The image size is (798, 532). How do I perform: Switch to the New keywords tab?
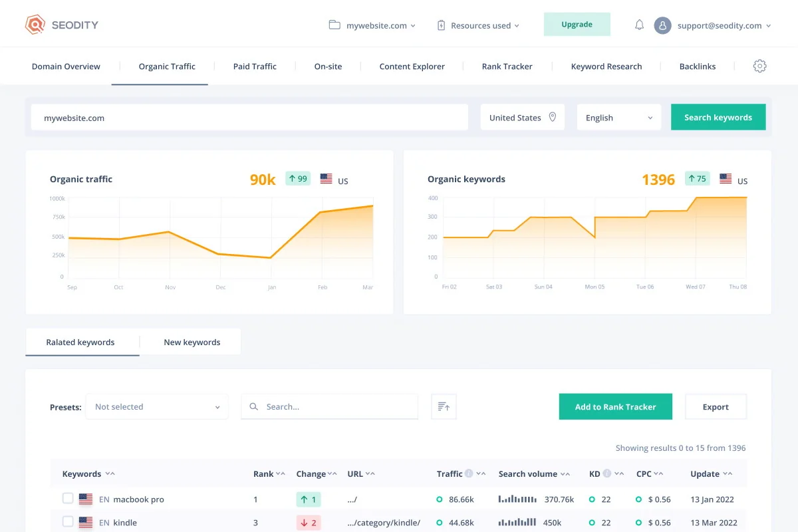coord(192,342)
